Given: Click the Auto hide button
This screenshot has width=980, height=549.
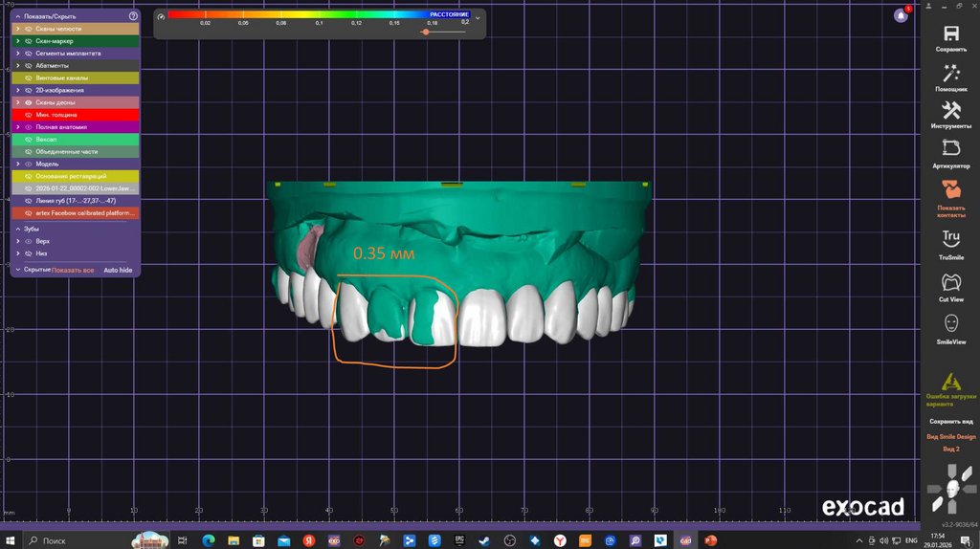Looking at the screenshot, I should coord(118,271).
